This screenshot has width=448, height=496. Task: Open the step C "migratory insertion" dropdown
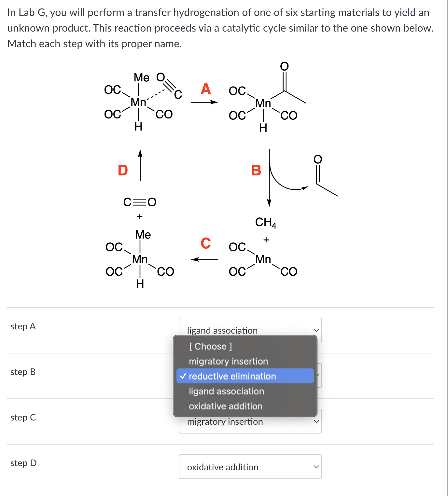[250, 421]
